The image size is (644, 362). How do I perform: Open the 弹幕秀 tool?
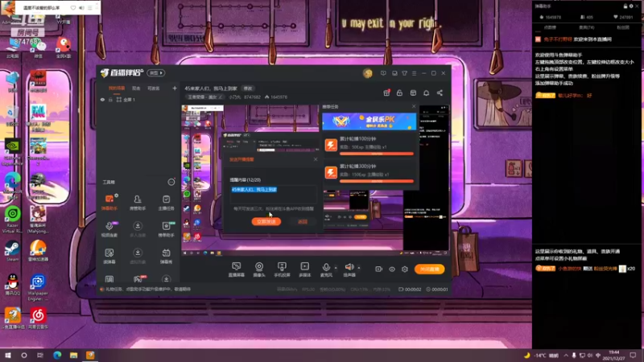166,256
